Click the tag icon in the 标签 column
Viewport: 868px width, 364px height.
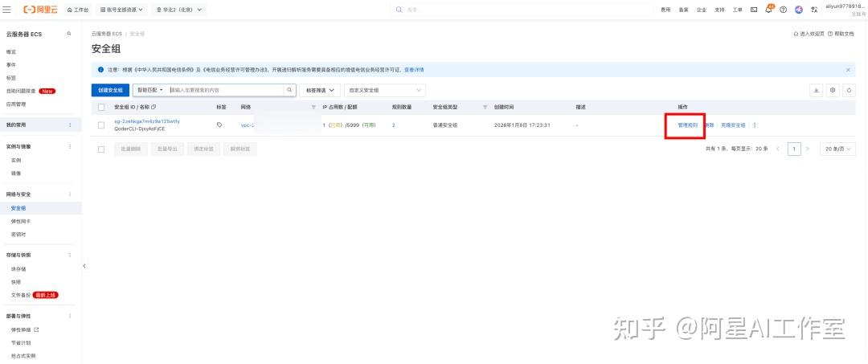click(x=219, y=125)
